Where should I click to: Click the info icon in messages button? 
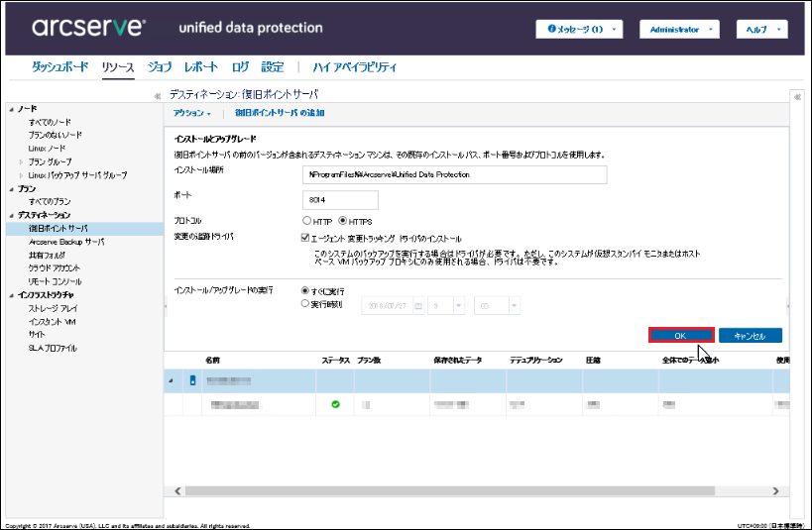[x=552, y=29]
